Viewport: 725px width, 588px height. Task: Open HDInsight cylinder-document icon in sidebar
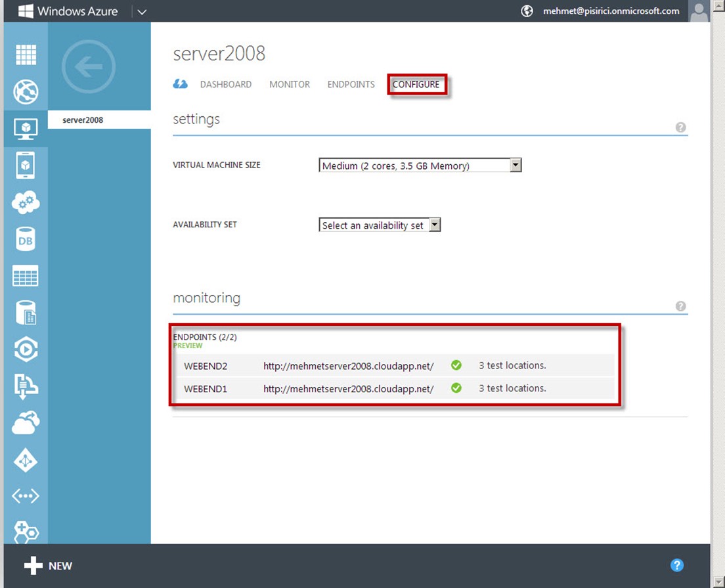pos(26,313)
